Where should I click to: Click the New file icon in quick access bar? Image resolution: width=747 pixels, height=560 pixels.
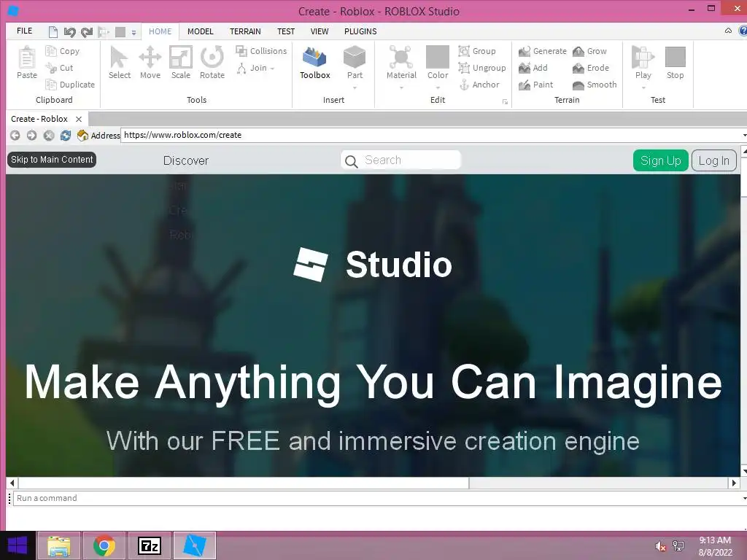pyautogui.click(x=53, y=32)
